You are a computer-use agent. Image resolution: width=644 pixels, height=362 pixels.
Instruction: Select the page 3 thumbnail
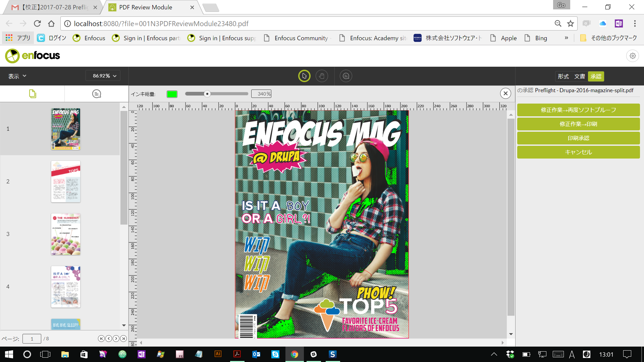[66, 234]
